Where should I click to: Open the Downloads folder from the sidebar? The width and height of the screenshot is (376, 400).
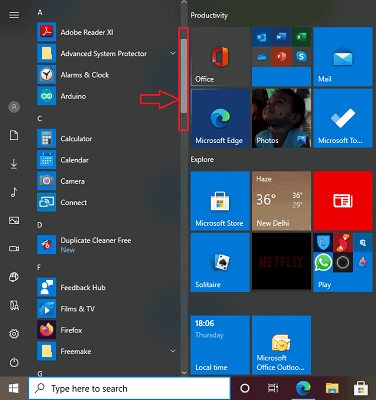(14, 164)
